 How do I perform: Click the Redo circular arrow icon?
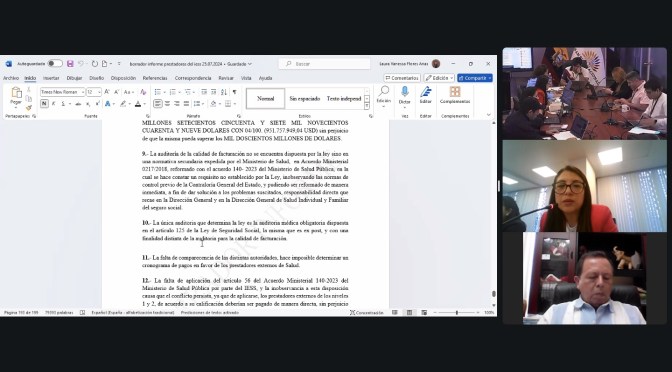(95, 63)
